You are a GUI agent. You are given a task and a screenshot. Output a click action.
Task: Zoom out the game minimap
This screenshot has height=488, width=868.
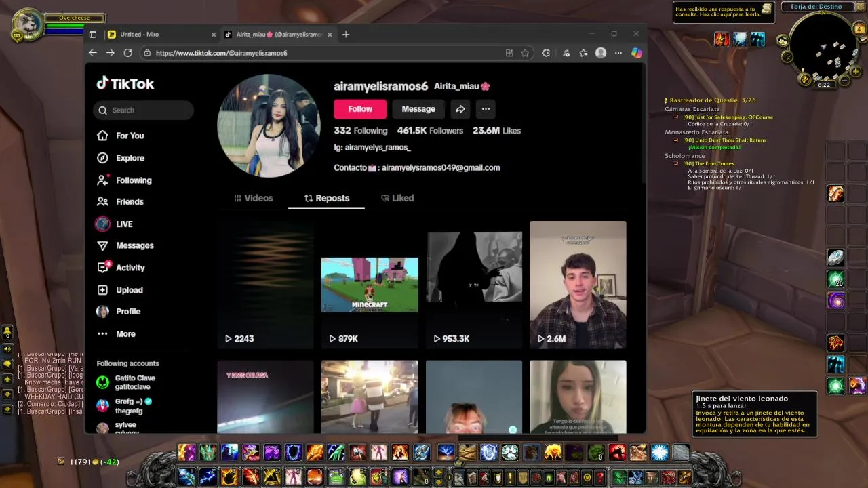pos(845,80)
